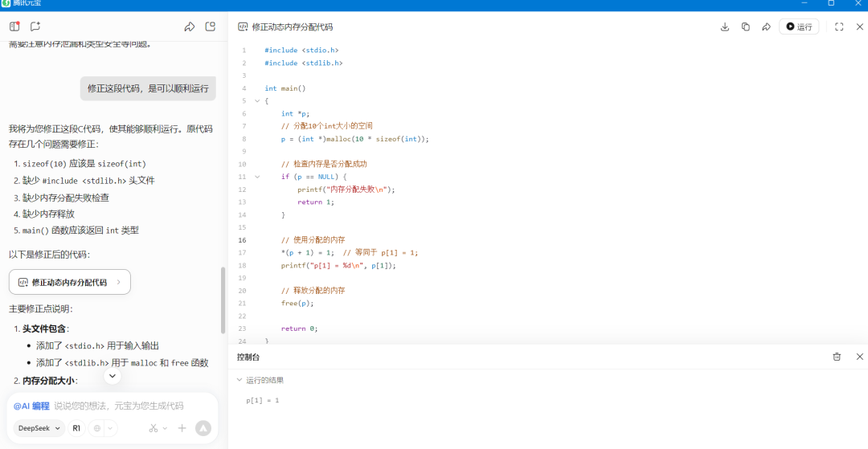868x449 pixels.
Task: Share the conversation from the chat header
Action: coord(190,27)
